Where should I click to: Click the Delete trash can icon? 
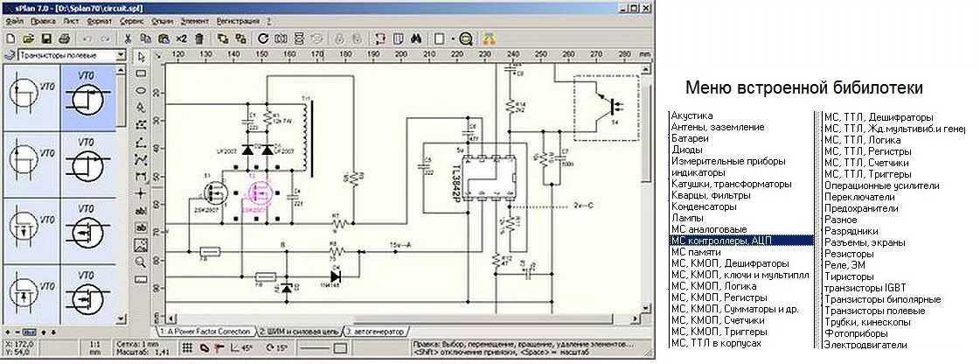tap(199, 38)
